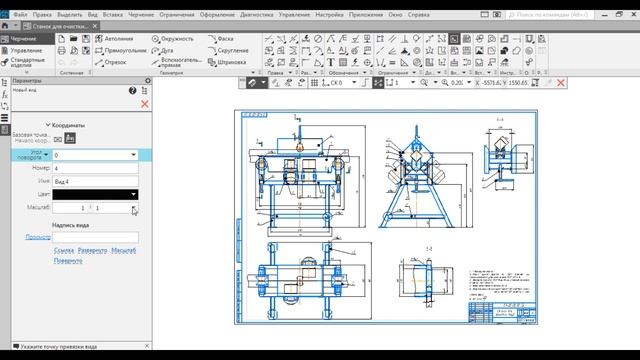Click the Номер input field
640x360 pixels.
95,168
